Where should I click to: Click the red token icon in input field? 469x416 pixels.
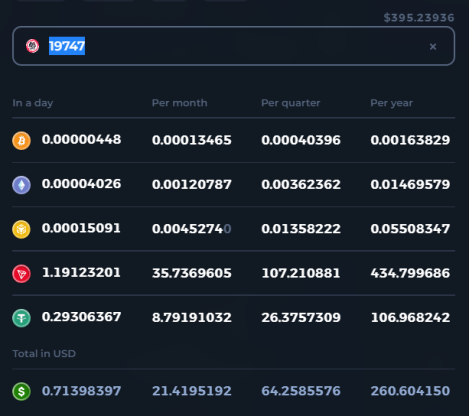click(x=32, y=46)
